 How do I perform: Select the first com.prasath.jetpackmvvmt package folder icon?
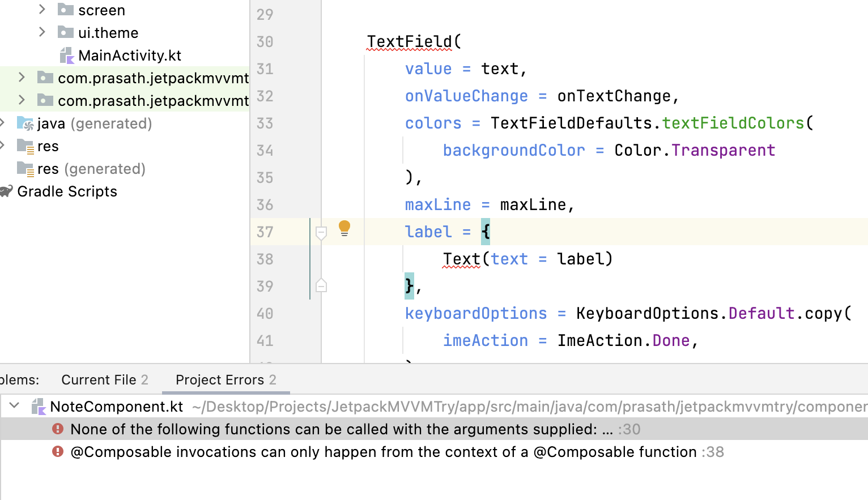click(x=45, y=78)
